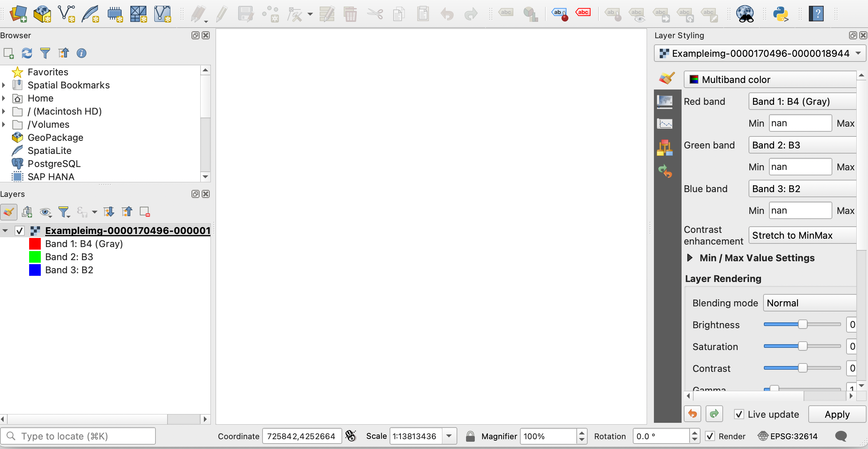Image resolution: width=868 pixels, height=449 pixels.
Task: Click the Add Group icon in Layers panel
Action: (x=27, y=212)
